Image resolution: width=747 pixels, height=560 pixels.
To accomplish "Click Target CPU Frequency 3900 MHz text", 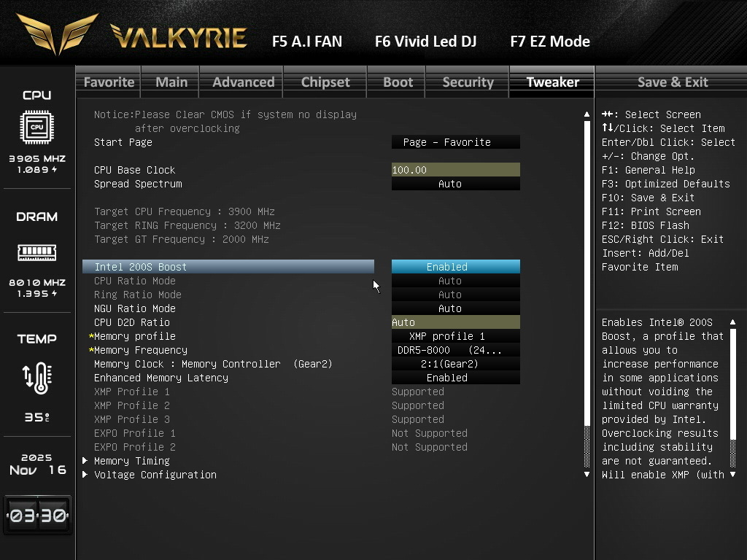I will (x=185, y=211).
